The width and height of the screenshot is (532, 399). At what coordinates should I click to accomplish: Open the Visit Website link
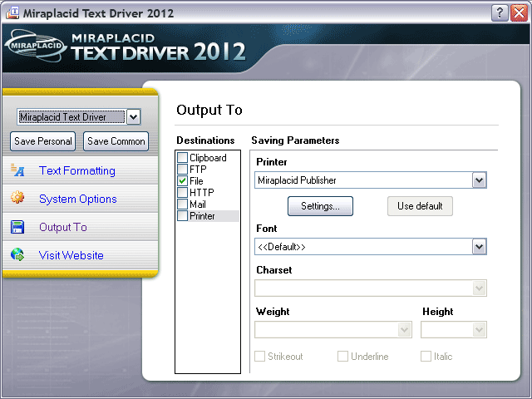pos(71,255)
